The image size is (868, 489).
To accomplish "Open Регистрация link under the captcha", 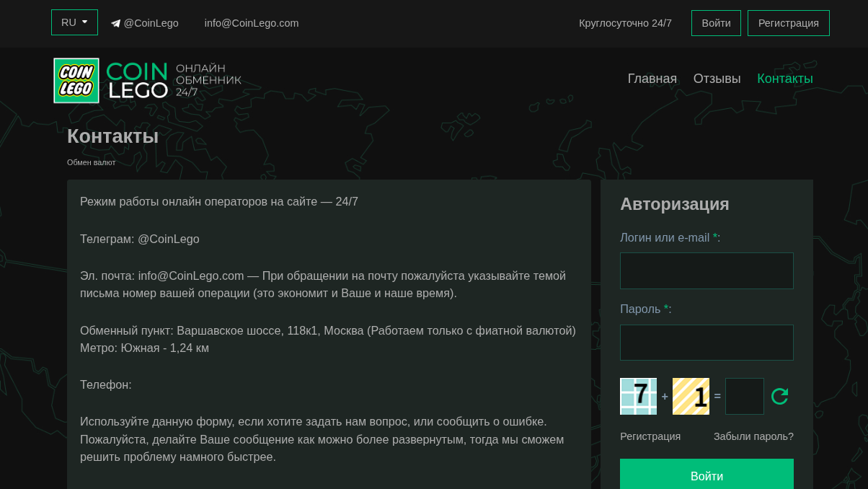I will 650,436.
